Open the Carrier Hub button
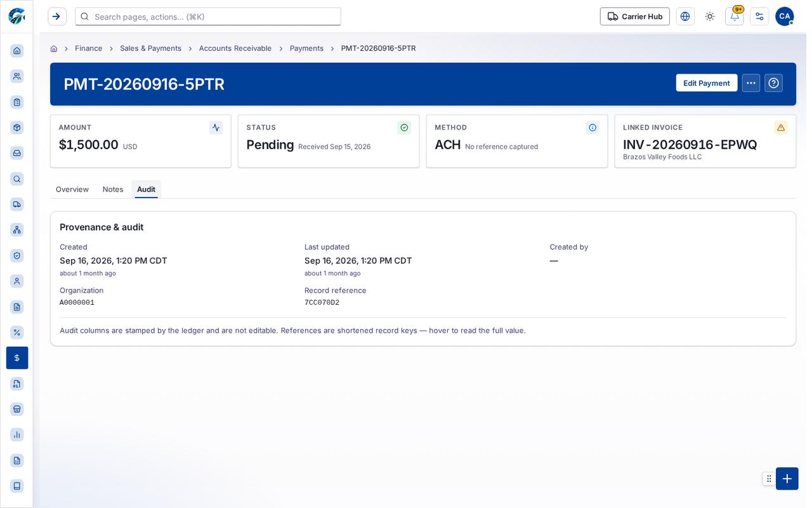This screenshot has width=812, height=508. pyautogui.click(x=635, y=17)
